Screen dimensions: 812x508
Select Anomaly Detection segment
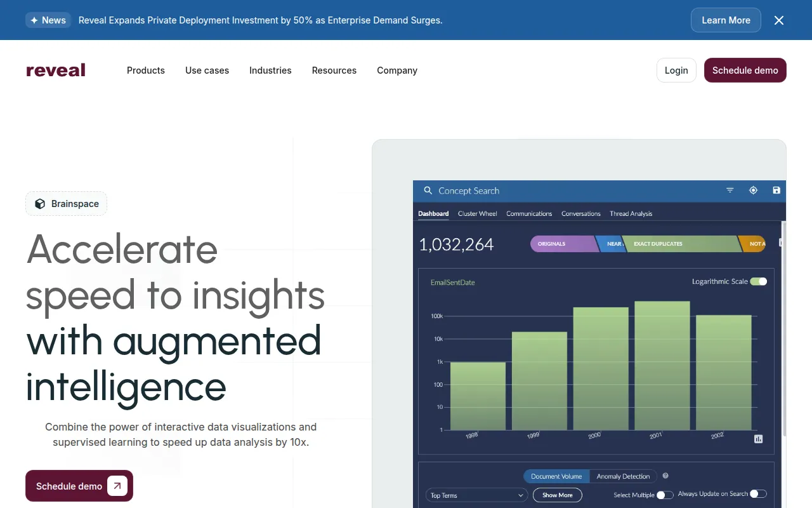click(623, 476)
